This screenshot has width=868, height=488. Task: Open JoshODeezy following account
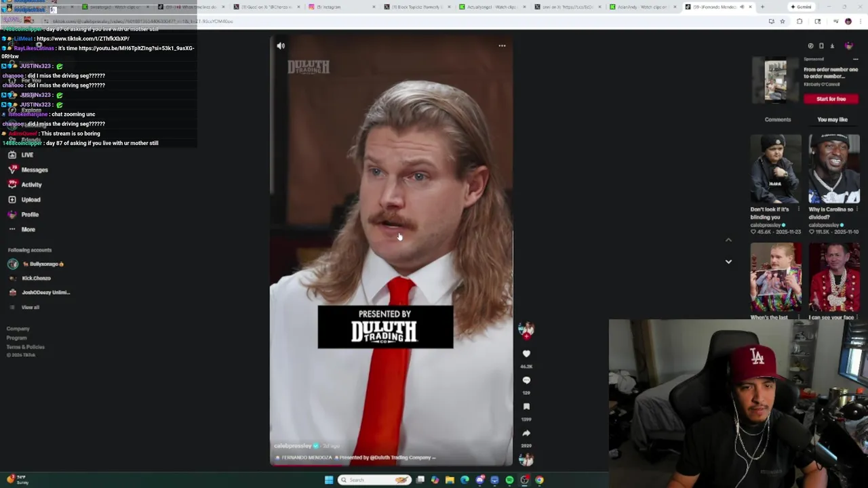coord(39,292)
